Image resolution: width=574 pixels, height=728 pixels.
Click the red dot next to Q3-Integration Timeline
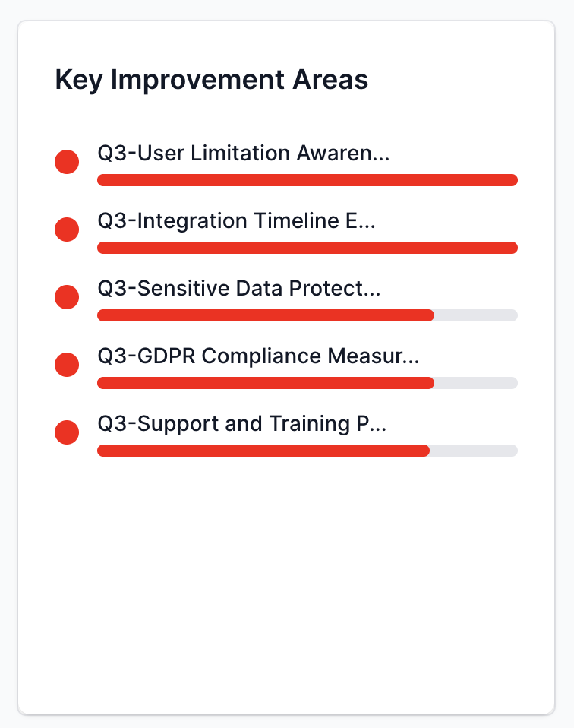tap(67, 229)
